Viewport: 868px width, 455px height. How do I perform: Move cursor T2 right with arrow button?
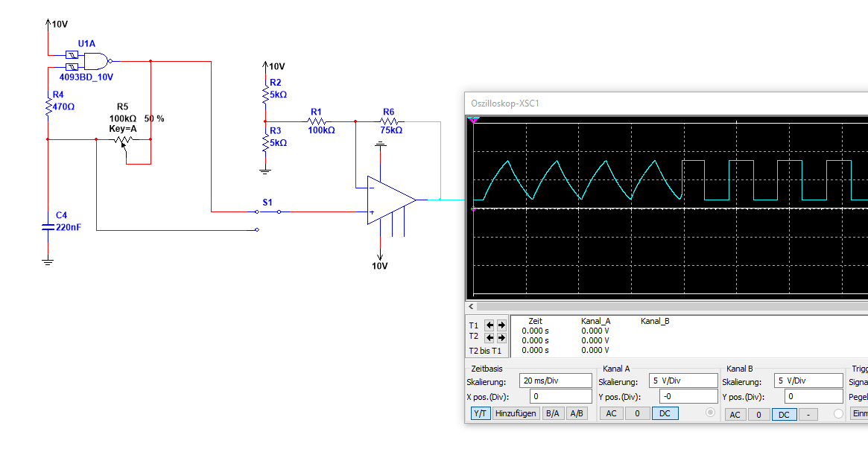[x=501, y=337]
